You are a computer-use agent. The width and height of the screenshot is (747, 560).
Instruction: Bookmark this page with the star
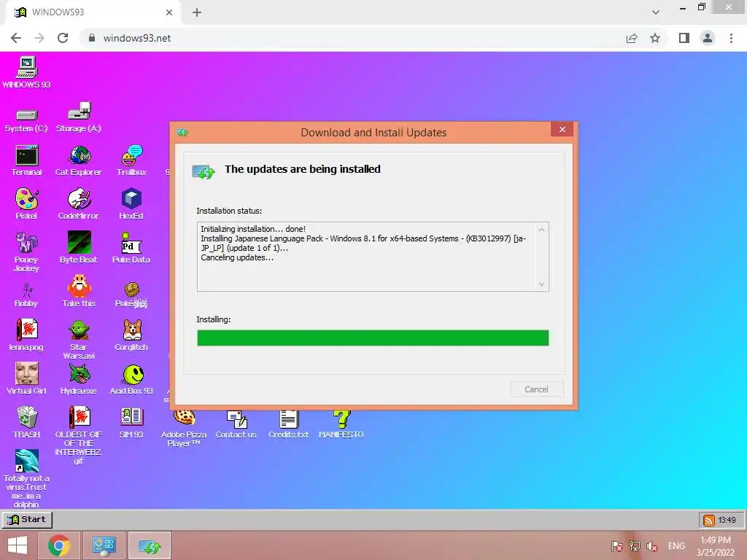656,38
